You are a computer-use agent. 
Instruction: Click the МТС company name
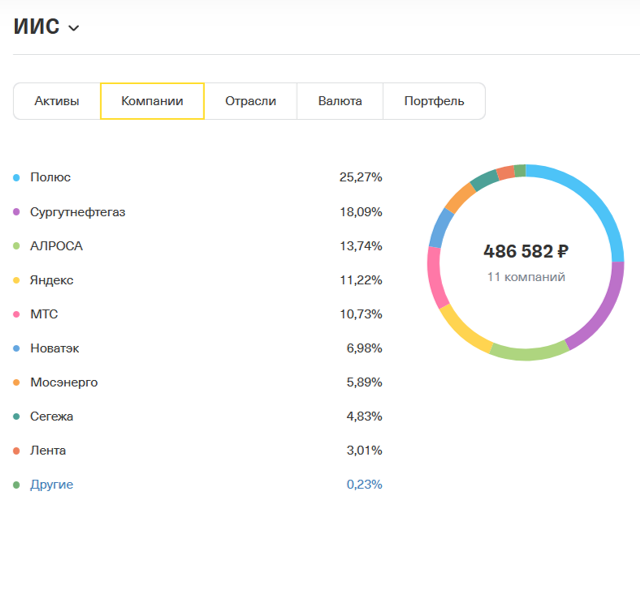(44, 314)
